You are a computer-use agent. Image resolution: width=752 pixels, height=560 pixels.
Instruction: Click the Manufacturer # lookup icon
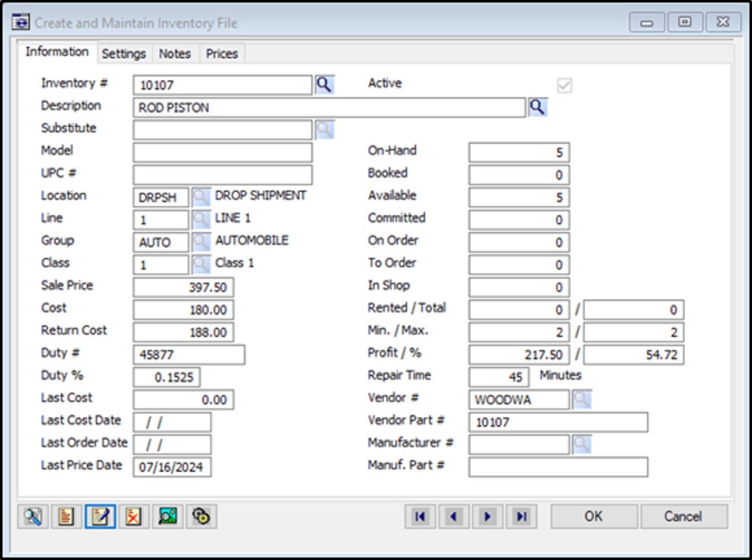582,444
